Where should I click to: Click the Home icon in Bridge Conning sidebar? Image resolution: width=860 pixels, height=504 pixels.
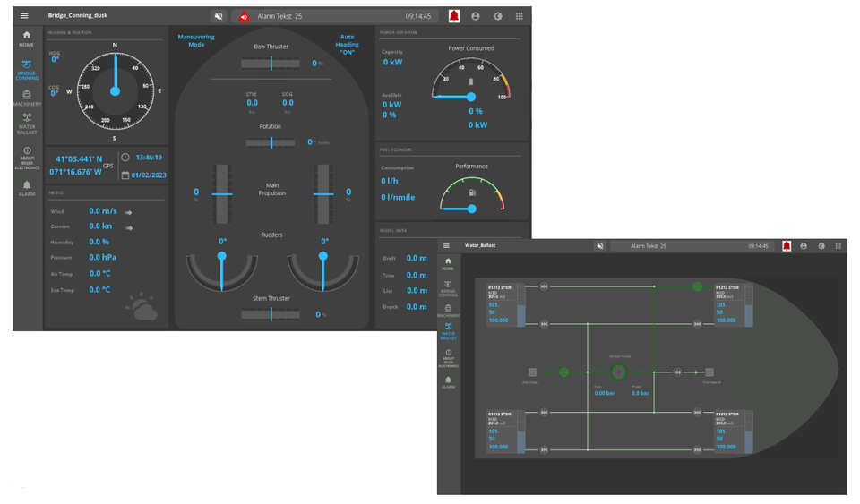pyautogui.click(x=27, y=38)
